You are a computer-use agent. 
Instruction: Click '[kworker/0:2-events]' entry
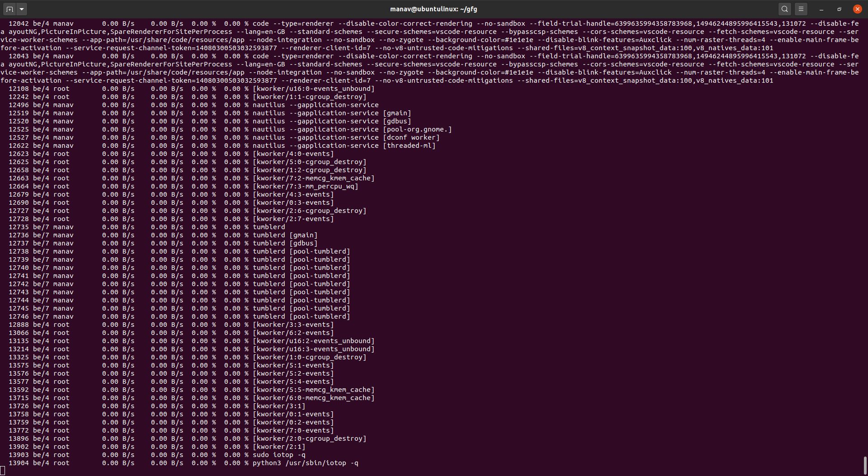point(293,422)
